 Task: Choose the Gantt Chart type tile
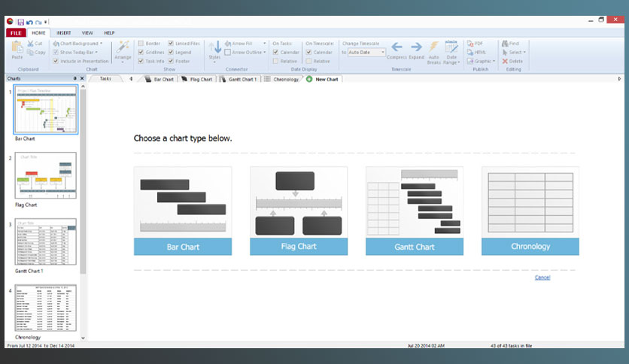coord(415,211)
